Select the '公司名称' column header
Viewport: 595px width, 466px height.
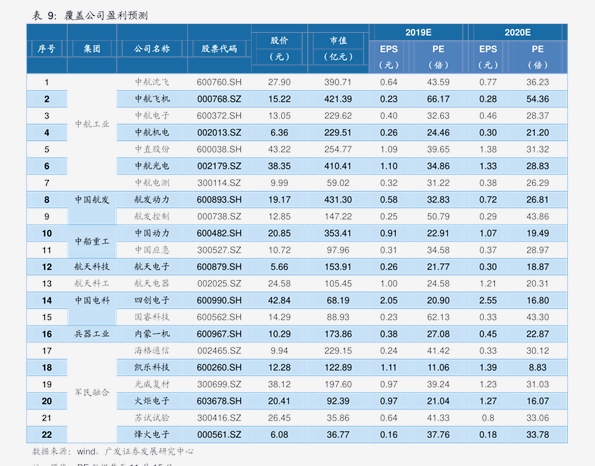point(152,49)
